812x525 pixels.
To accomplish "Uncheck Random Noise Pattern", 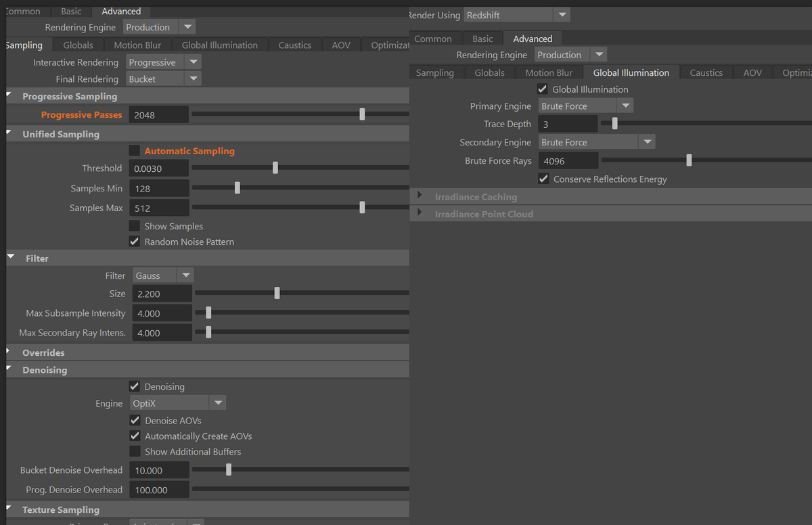I will pyautogui.click(x=135, y=242).
